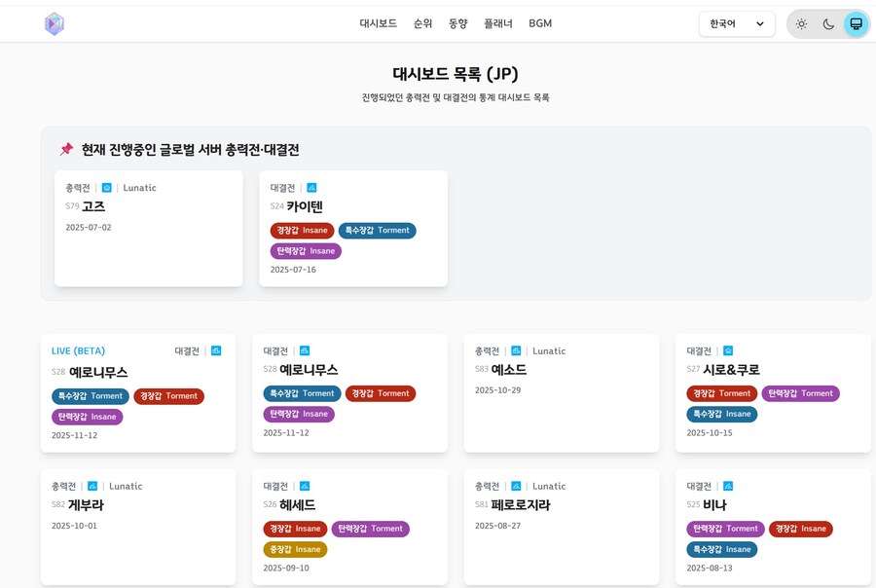Select the dark mode moon icon
Image resolution: width=876 pixels, height=588 pixels.
(x=828, y=23)
